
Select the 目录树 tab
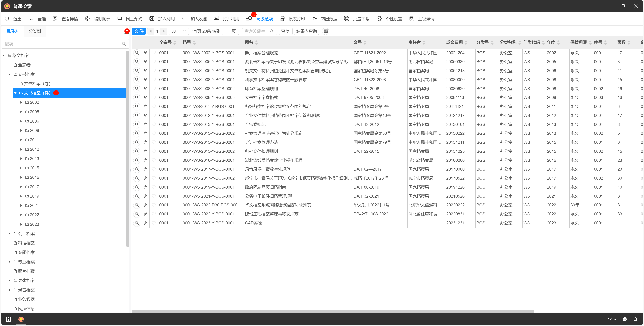(x=12, y=31)
